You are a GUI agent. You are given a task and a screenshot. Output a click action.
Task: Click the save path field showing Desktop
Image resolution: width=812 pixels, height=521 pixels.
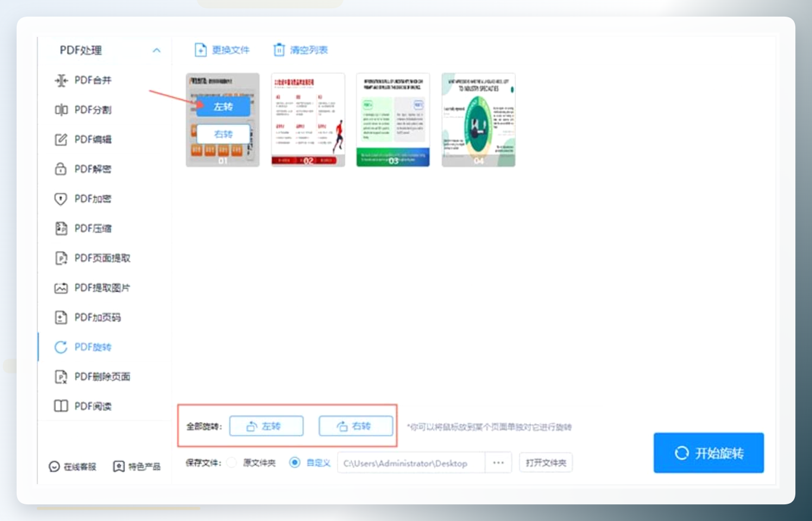pos(411,463)
